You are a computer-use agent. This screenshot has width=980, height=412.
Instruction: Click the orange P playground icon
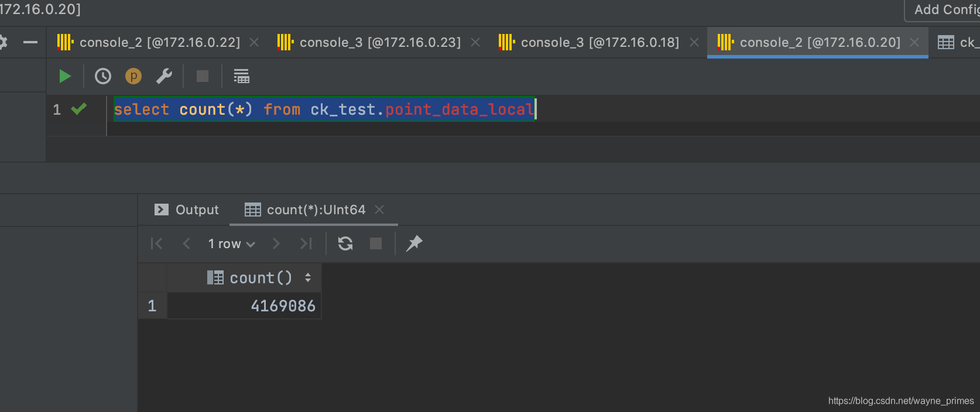(133, 76)
